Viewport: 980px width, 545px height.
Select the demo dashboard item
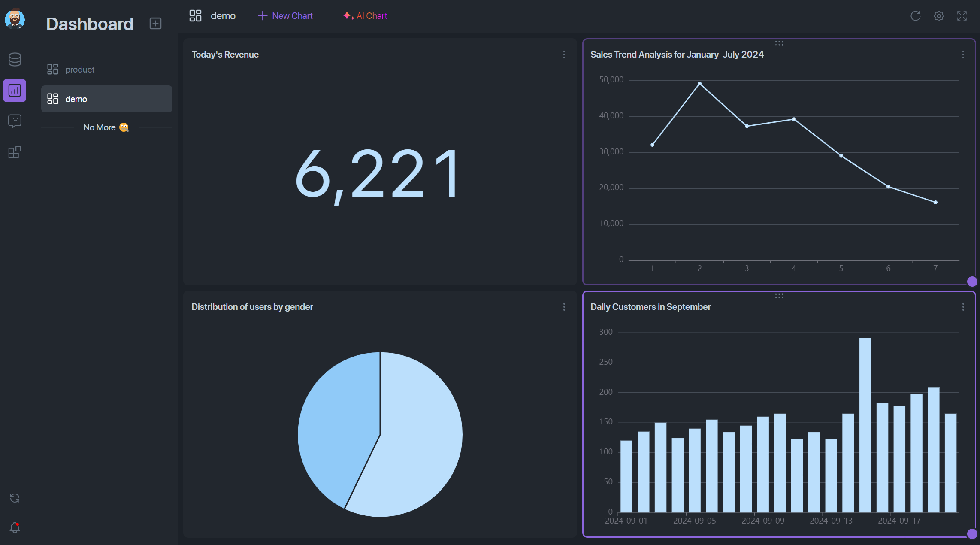(107, 99)
